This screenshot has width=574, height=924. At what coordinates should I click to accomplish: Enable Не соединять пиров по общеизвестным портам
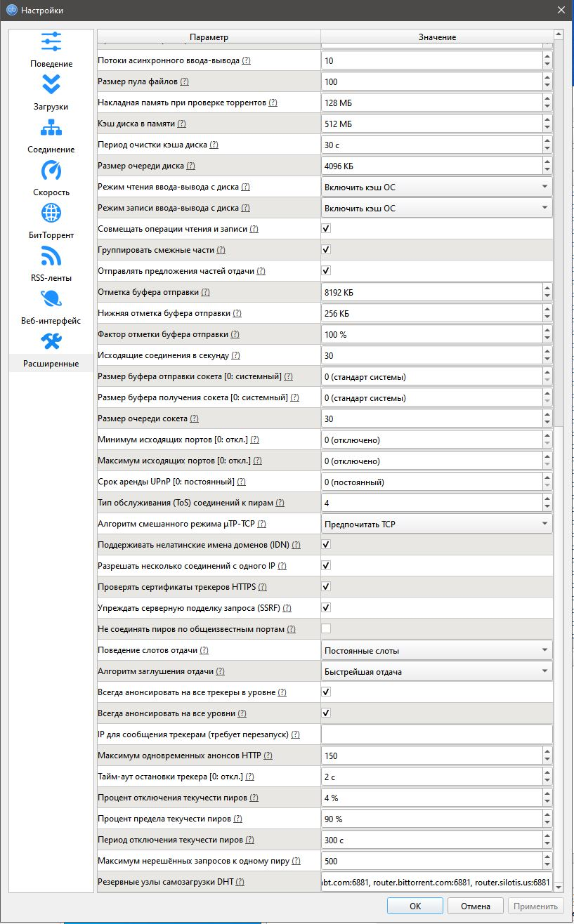coord(326,629)
